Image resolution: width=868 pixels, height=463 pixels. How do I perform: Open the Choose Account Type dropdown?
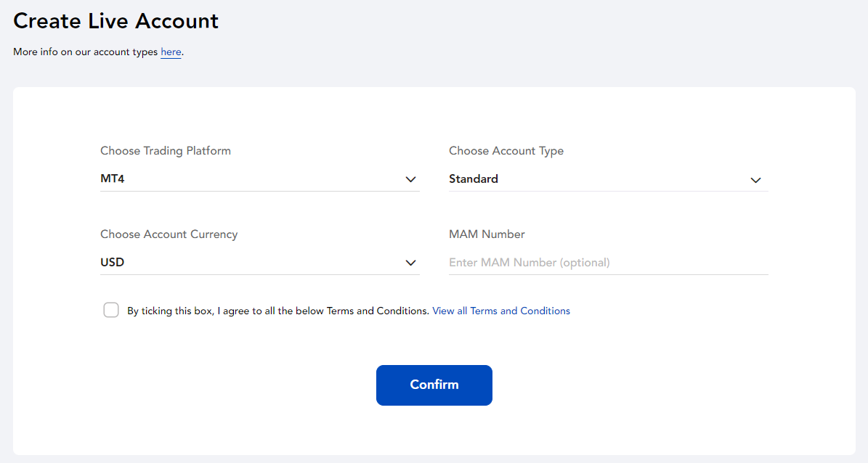pyautogui.click(x=608, y=179)
